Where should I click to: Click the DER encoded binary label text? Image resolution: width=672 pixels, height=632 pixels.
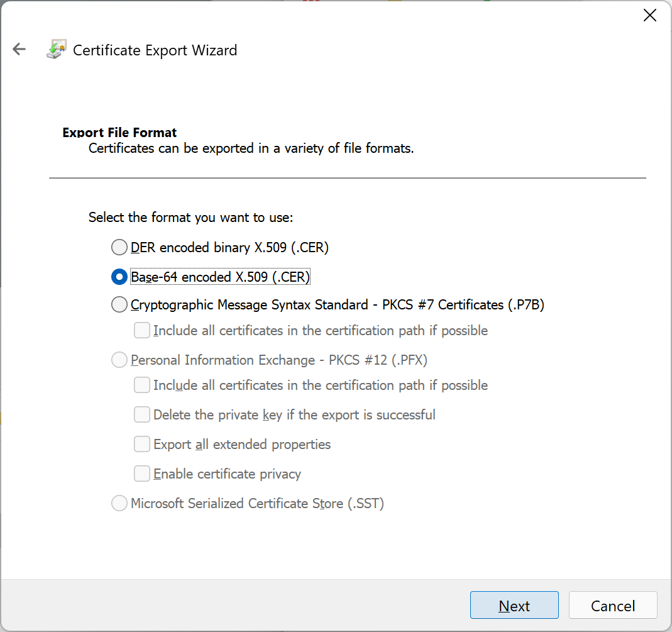(x=229, y=247)
